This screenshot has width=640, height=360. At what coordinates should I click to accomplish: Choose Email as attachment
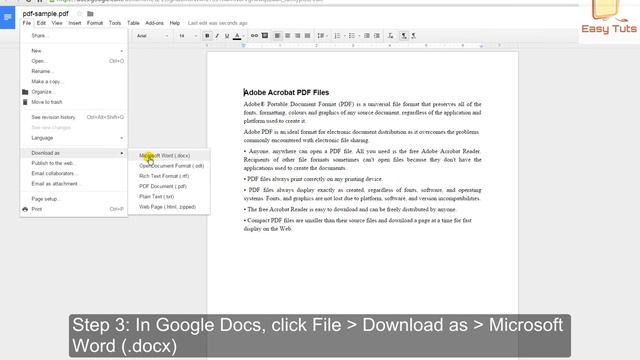(74, 184)
